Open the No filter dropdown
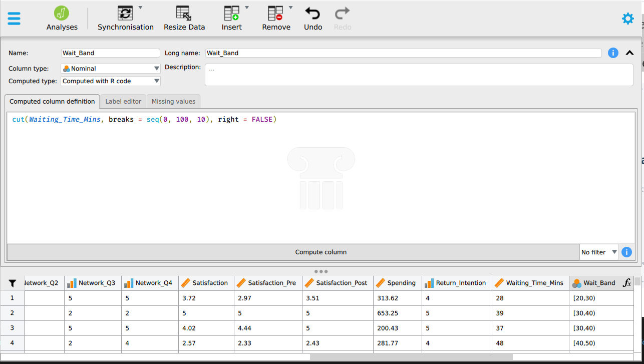 599,252
